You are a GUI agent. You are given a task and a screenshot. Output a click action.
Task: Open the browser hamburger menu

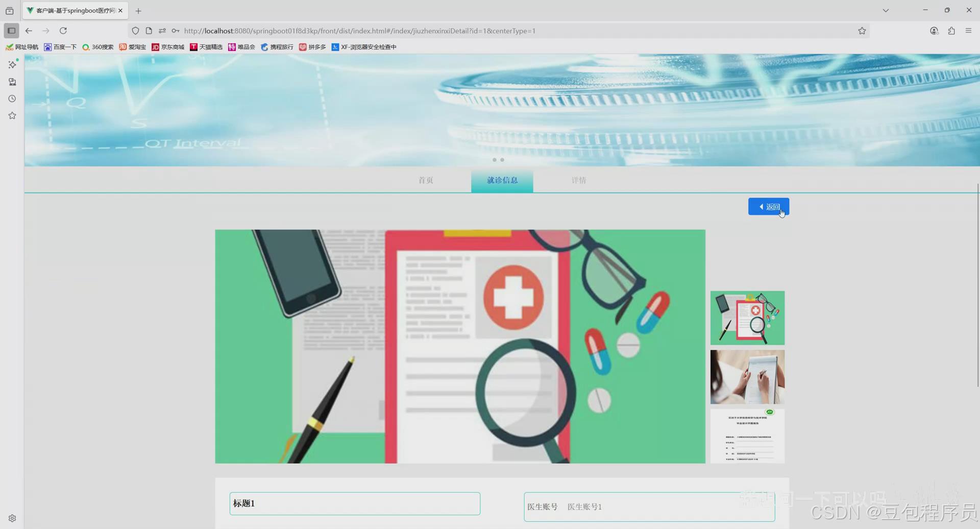(968, 31)
